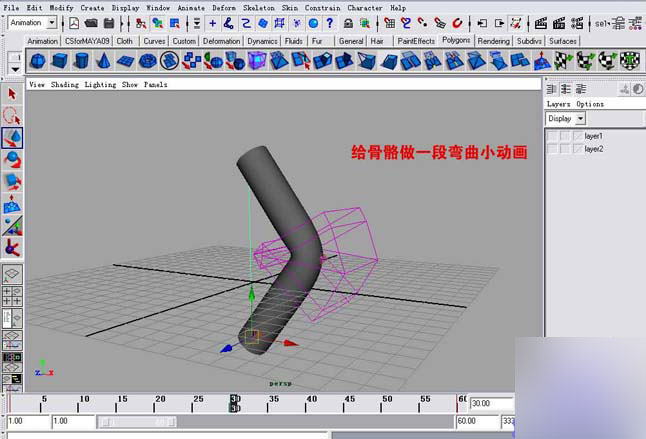The image size is (646, 439).
Task: Open the Layers menu in layer editor
Action: click(x=559, y=104)
